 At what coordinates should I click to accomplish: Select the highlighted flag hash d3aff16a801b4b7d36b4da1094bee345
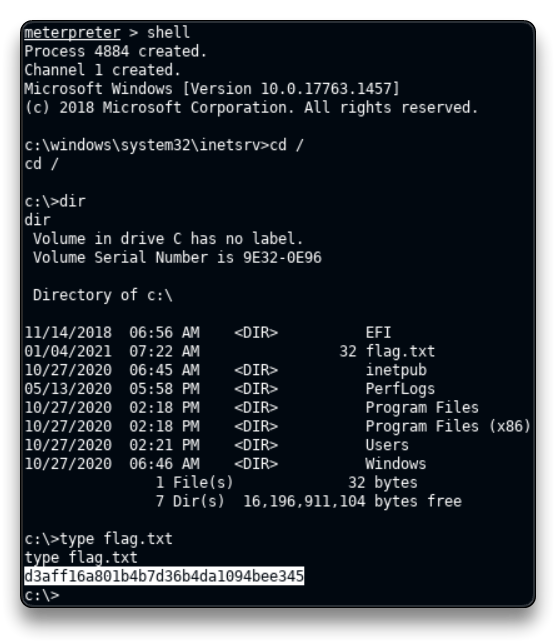coord(164,576)
